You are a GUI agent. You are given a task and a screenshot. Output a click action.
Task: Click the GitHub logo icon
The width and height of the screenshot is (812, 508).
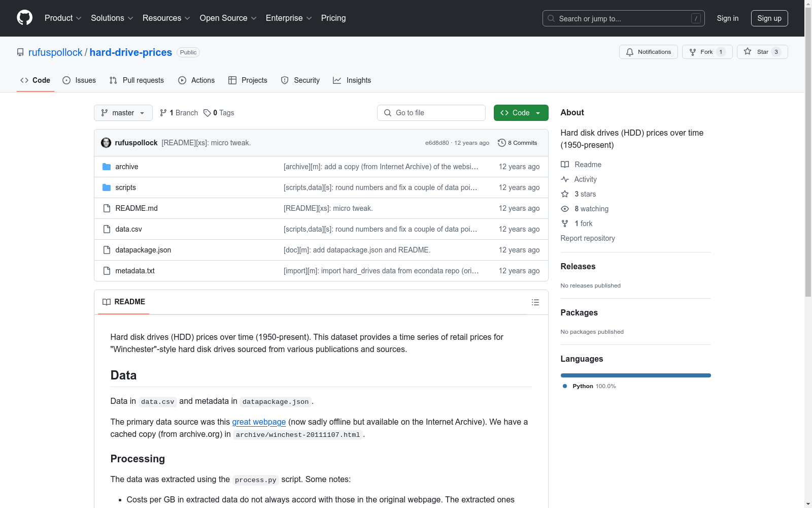(24, 18)
